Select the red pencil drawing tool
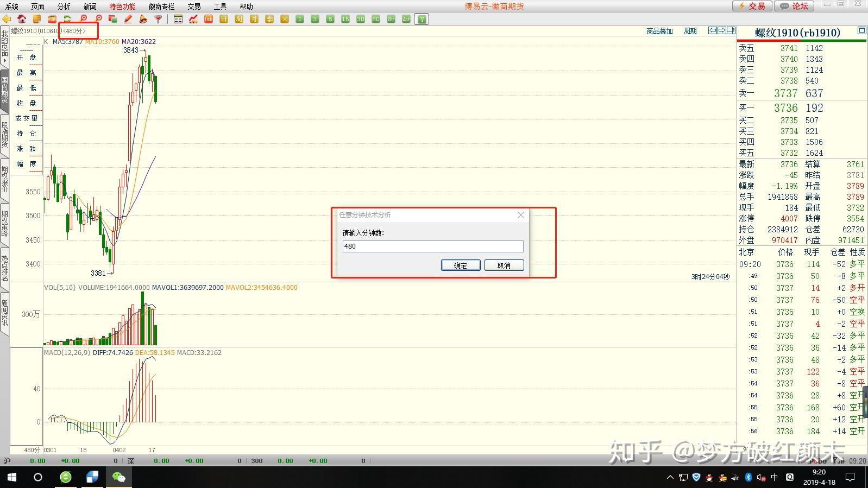868x488 pixels. tap(128, 19)
